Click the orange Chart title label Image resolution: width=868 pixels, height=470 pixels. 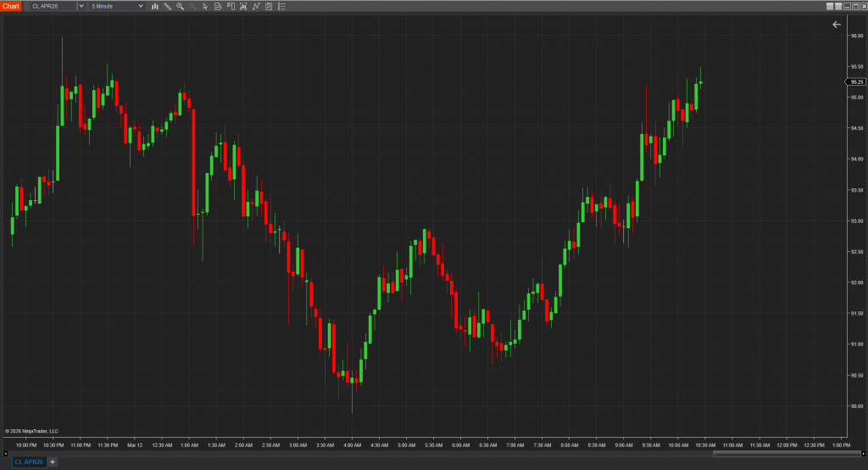(10, 6)
